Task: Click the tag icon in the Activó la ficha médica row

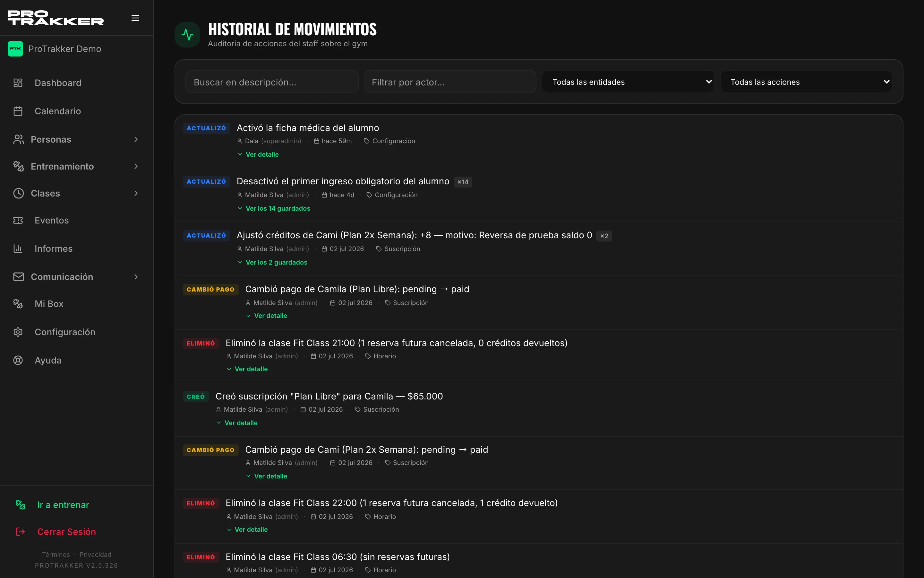Action: [366, 141]
